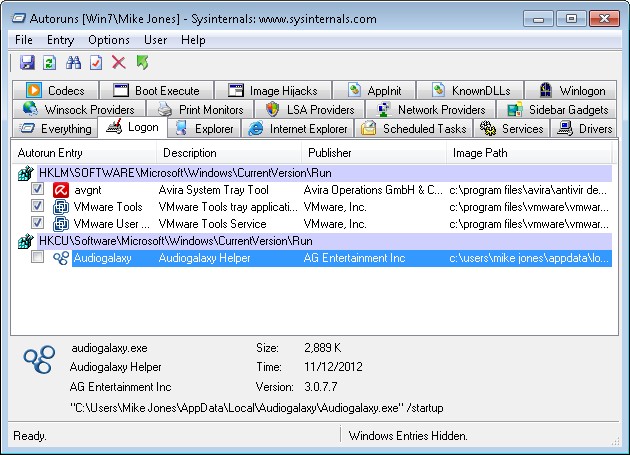Sort by the Autorun Entry column header
Screen dimensions: 630x455
84,153
